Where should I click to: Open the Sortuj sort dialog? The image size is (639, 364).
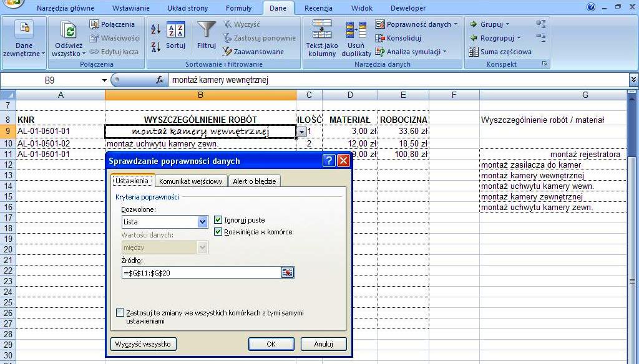[175, 36]
